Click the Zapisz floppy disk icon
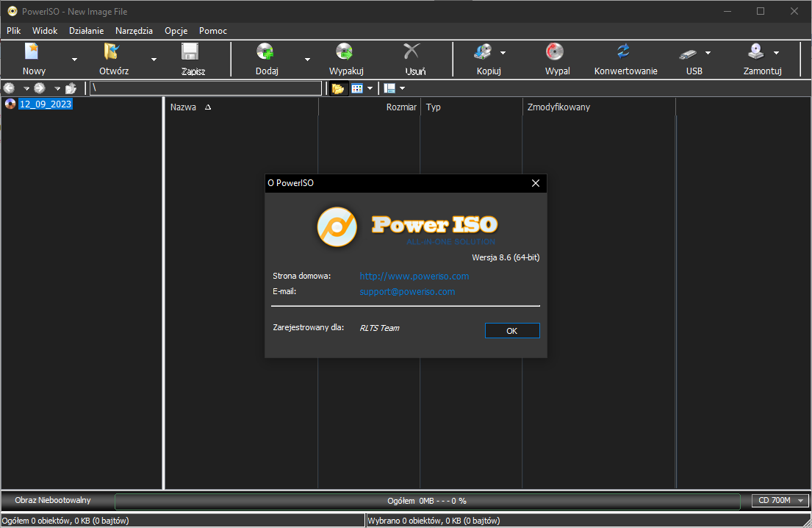The image size is (812, 528). click(x=190, y=51)
